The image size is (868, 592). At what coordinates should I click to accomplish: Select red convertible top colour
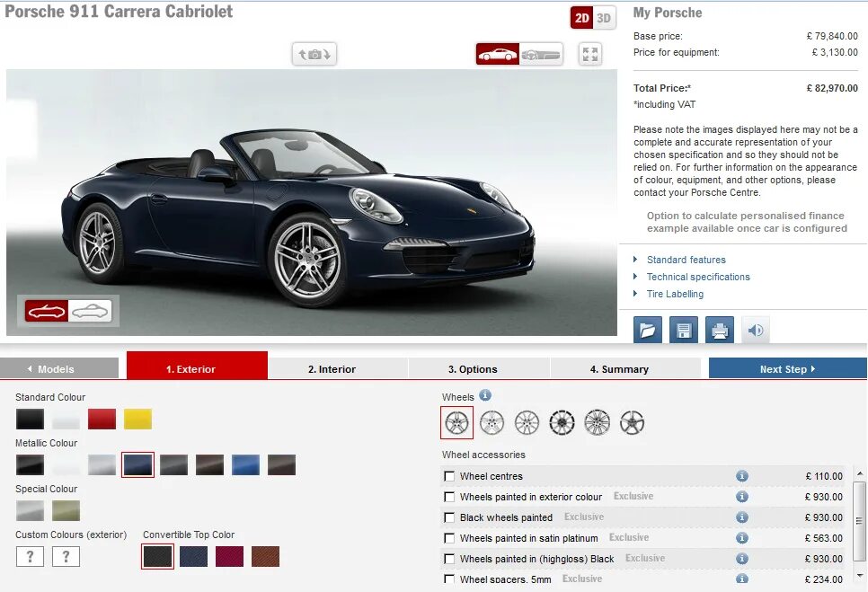pos(229,557)
